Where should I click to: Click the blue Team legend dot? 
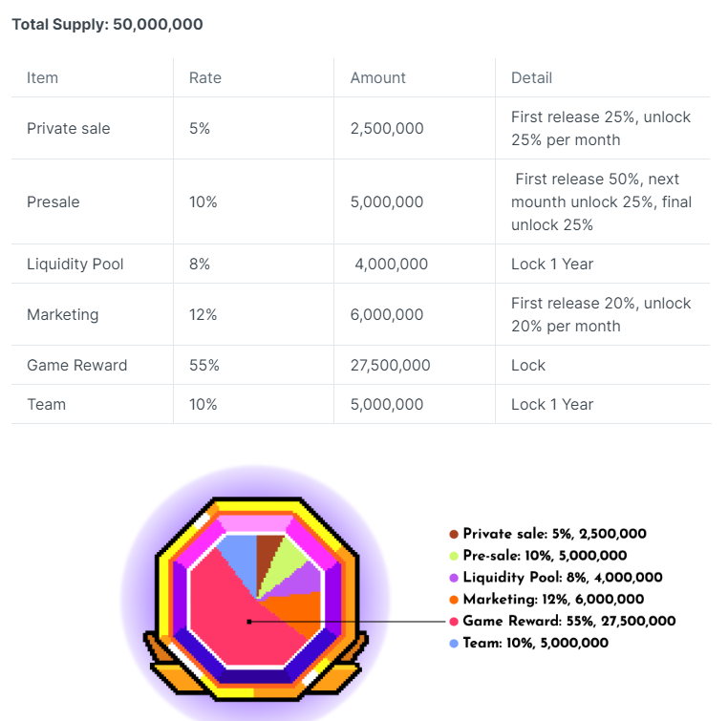click(x=454, y=643)
